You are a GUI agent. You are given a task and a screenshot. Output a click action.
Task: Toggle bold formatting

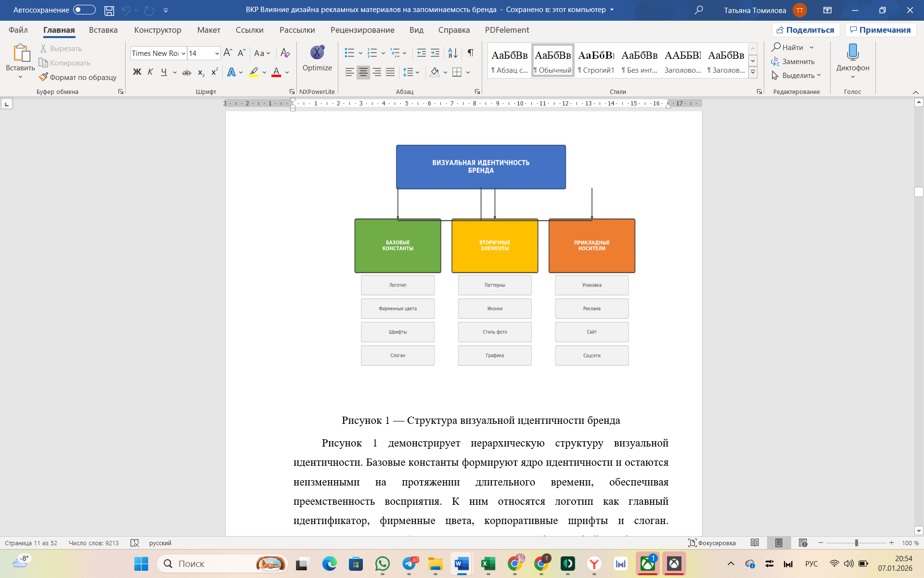137,72
